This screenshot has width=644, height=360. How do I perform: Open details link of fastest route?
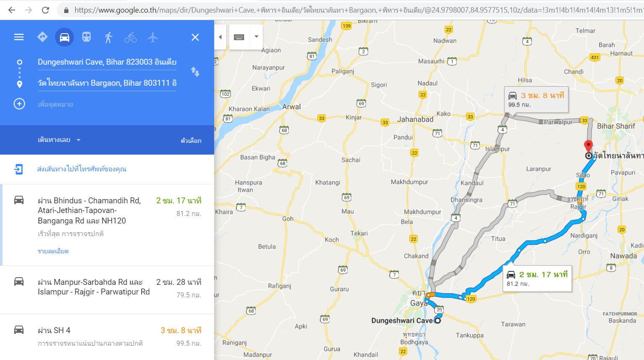[53, 251]
